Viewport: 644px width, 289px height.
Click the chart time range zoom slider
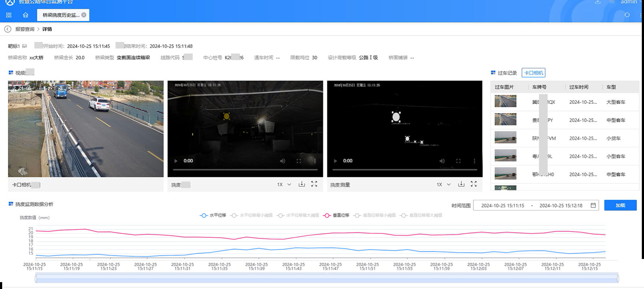(x=326, y=279)
